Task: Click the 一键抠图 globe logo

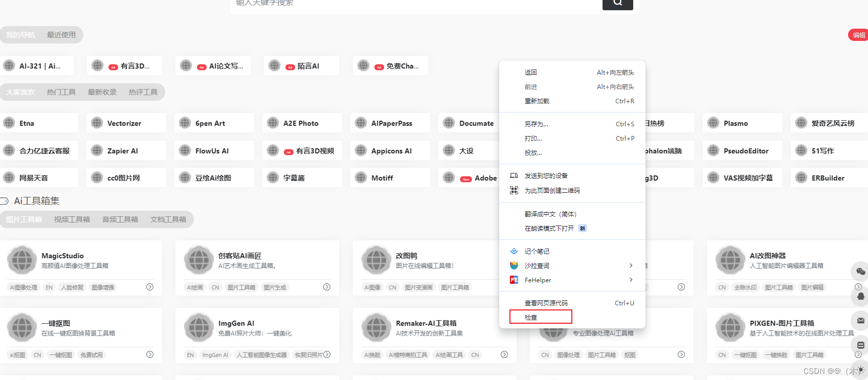Action: point(22,327)
